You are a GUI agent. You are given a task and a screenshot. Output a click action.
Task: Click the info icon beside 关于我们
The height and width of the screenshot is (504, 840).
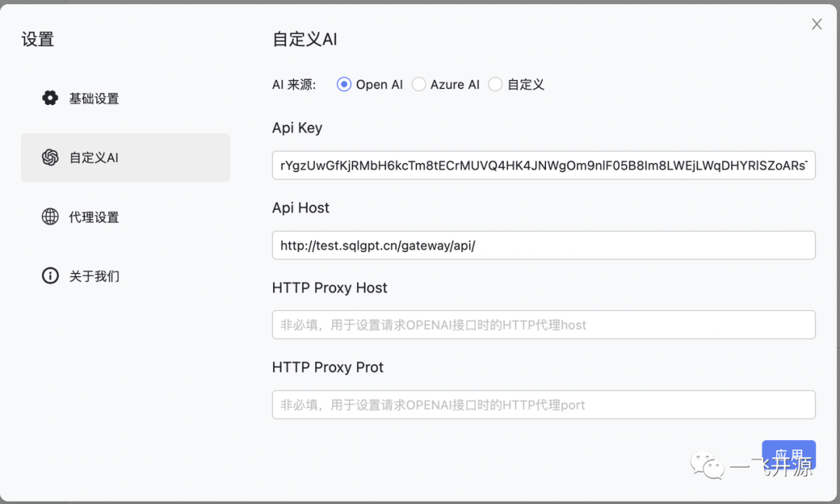point(50,276)
